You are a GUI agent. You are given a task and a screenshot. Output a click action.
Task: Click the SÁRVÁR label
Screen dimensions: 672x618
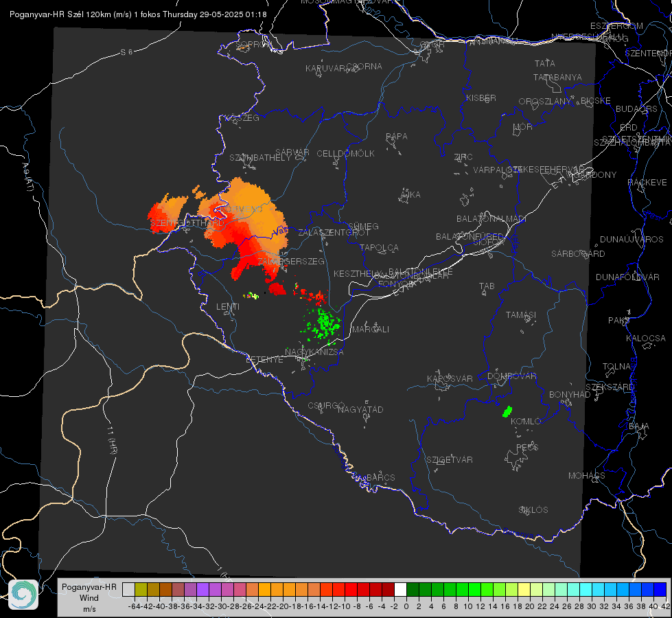(x=292, y=152)
